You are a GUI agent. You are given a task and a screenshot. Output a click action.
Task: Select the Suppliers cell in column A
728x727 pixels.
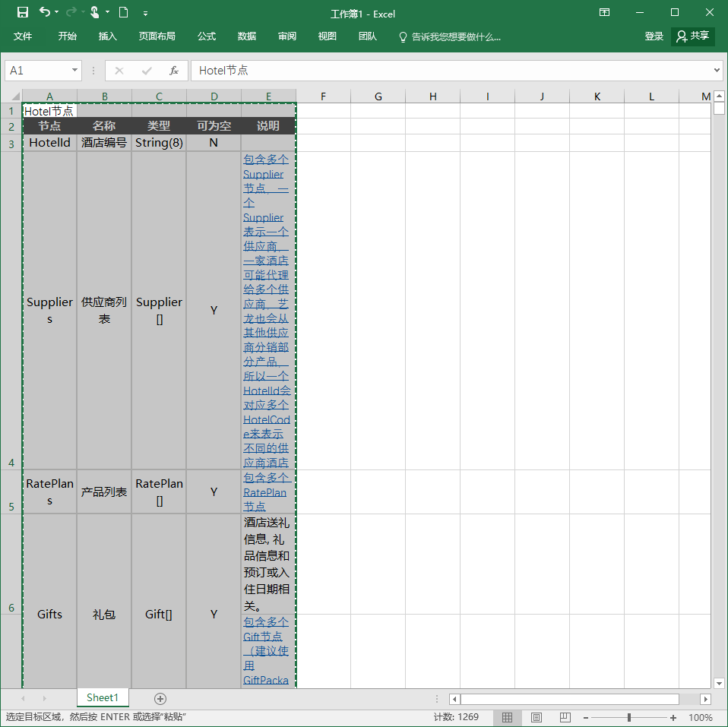(x=49, y=310)
